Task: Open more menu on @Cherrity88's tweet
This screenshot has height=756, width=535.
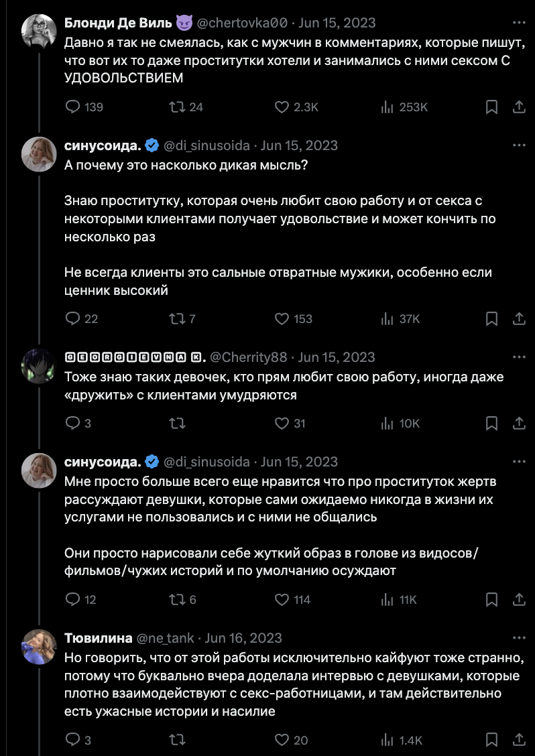Action: (x=518, y=357)
